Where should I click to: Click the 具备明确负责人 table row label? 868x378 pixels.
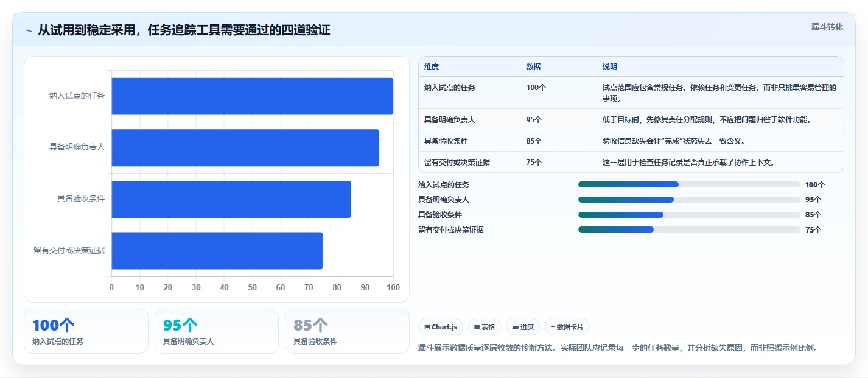tap(450, 120)
